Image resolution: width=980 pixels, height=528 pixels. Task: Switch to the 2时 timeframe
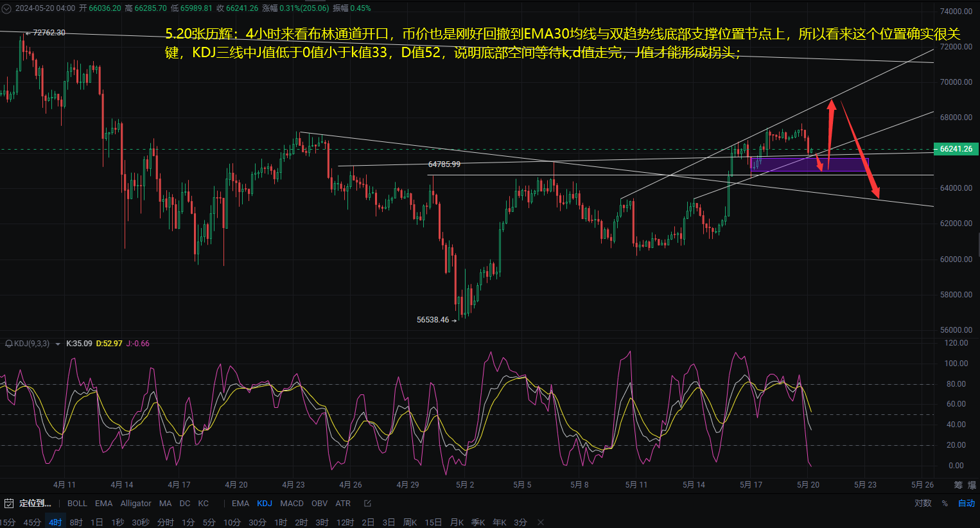pyautogui.click(x=301, y=522)
